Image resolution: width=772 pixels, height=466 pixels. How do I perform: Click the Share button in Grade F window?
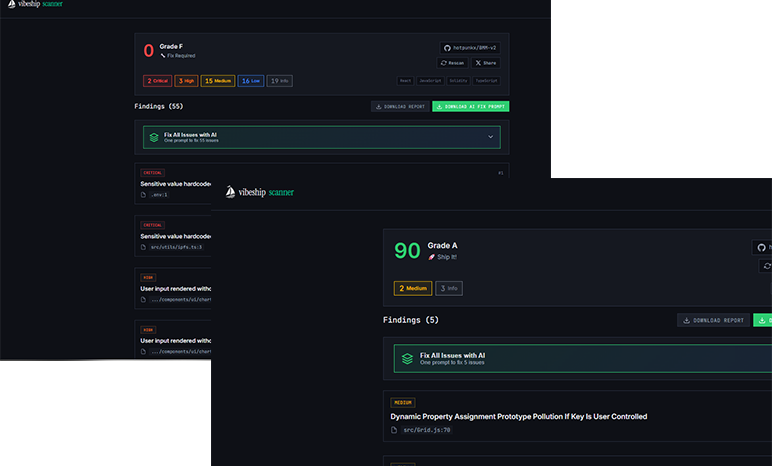(486, 63)
